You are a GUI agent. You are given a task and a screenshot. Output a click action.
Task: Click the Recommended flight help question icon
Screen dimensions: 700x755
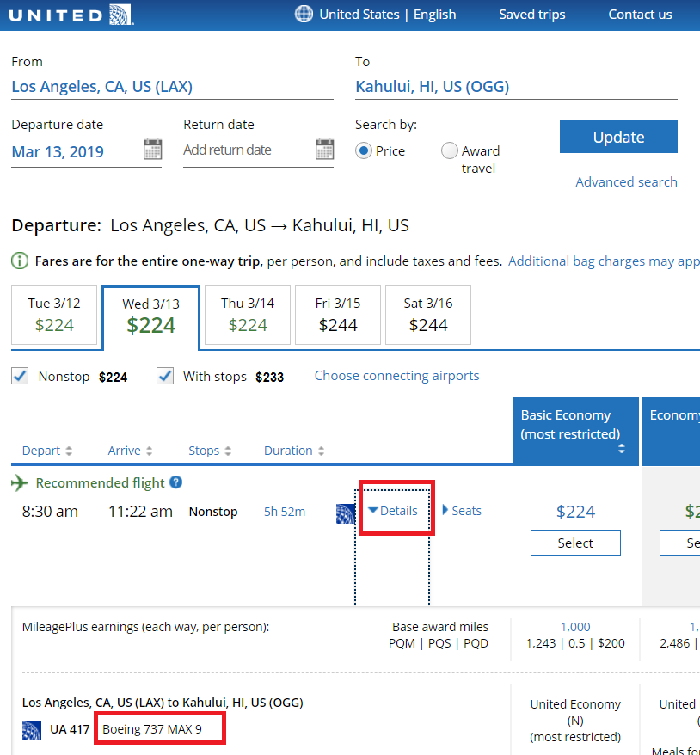[176, 482]
